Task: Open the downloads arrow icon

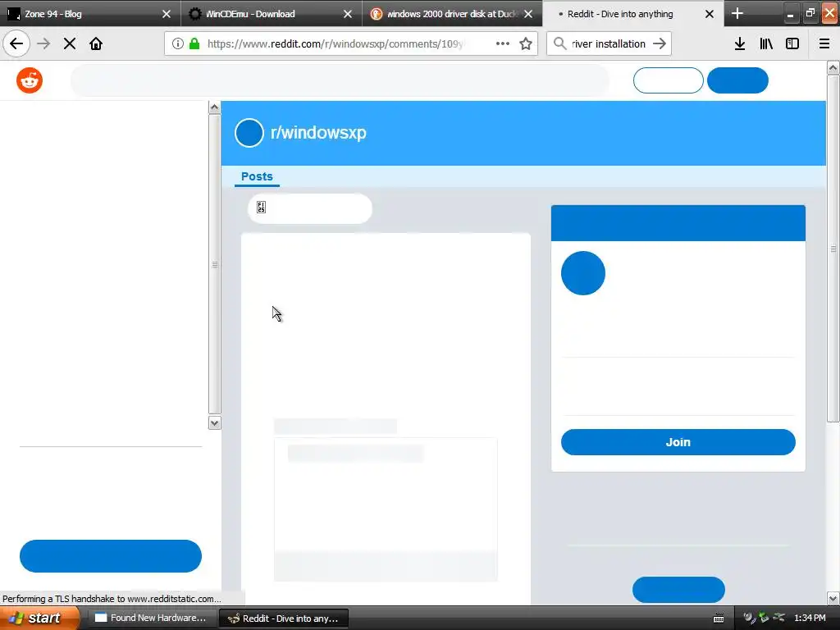Action: click(x=740, y=43)
